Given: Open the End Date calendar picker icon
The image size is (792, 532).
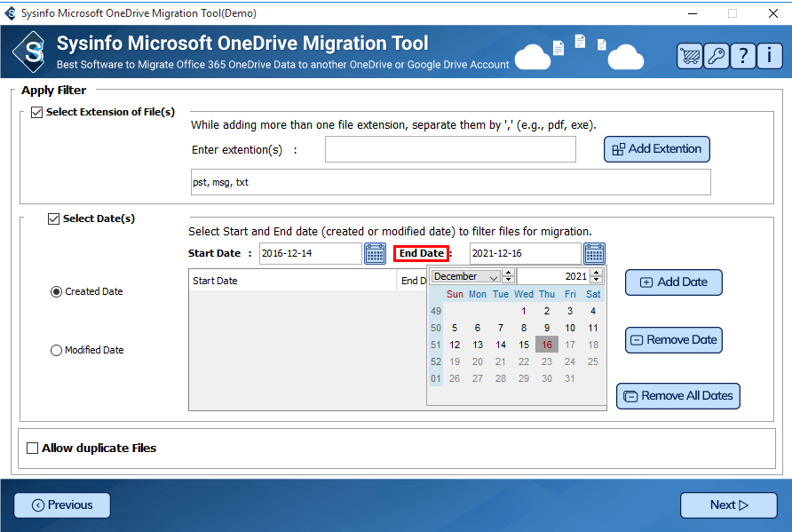Looking at the screenshot, I should tap(594, 253).
